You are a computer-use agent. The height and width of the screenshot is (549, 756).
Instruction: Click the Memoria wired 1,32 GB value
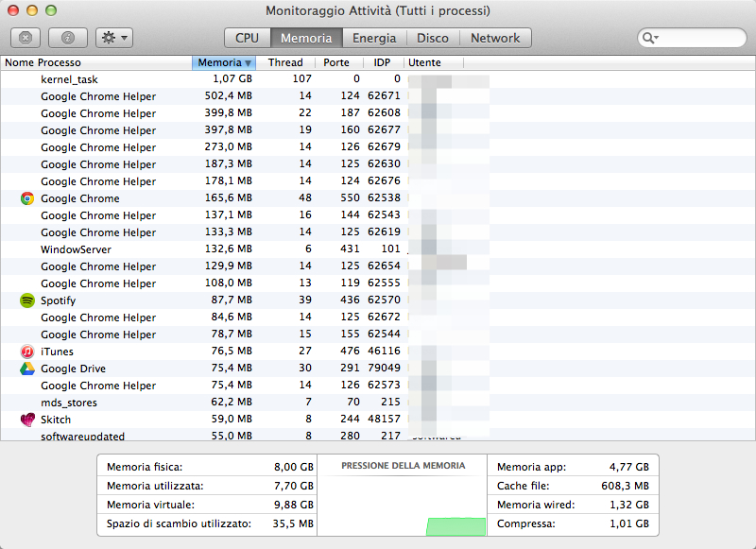click(x=629, y=505)
